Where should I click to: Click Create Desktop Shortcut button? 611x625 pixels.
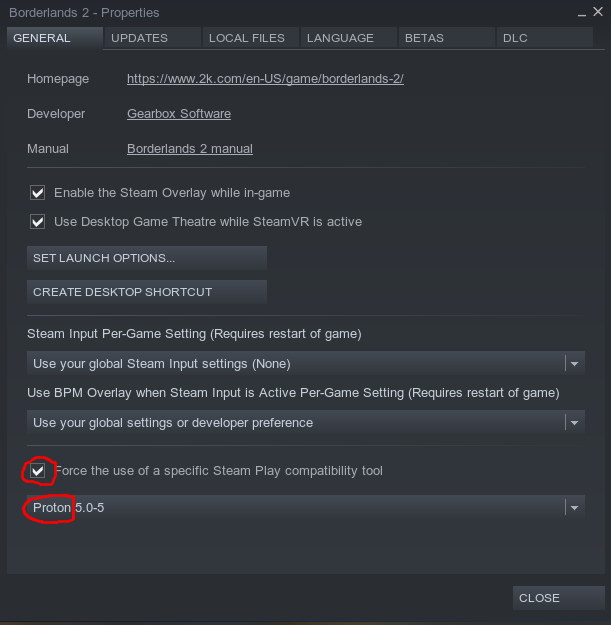pyautogui.click(x=146, y=292)
